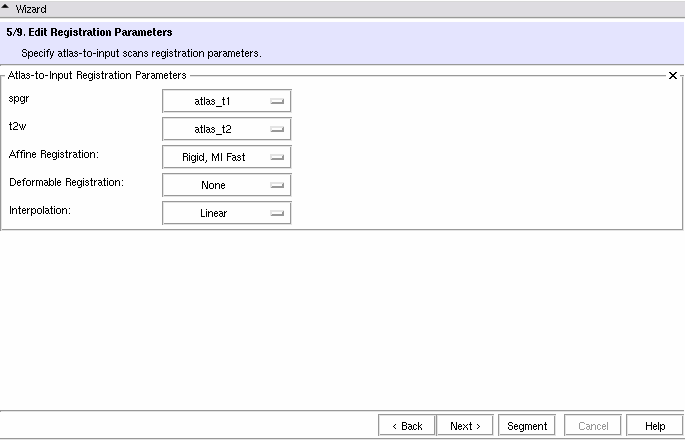Click the spgr label
Viewport: 685px width, 440px height.
coord(19,100)
